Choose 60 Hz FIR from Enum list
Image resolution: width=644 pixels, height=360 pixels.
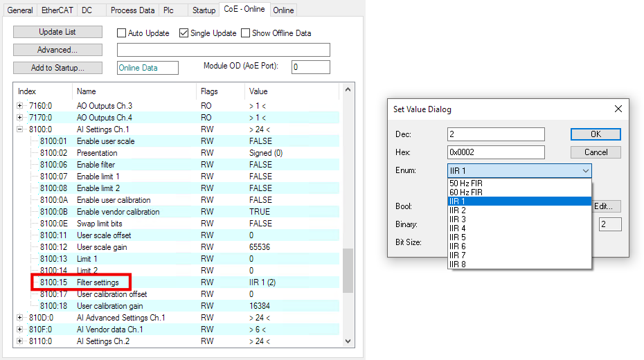pyautogui.click(x=519, y=192)
